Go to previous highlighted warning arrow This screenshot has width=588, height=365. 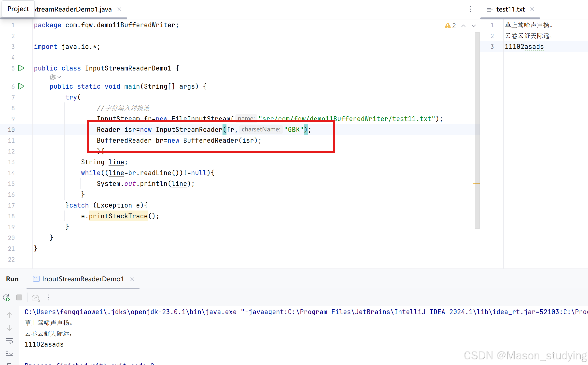tap(463, 26)
